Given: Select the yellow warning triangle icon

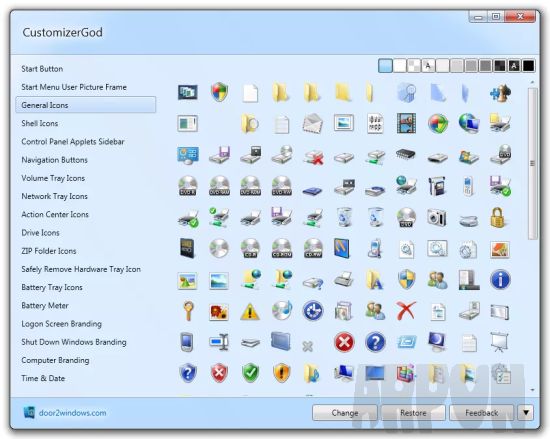Looking at the screenshot, I should point(250,311).
